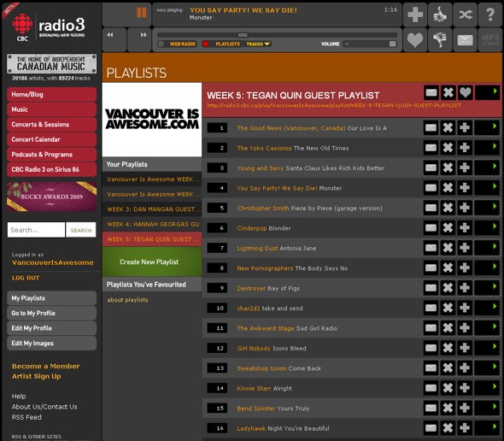Go to the Music section

52,109
